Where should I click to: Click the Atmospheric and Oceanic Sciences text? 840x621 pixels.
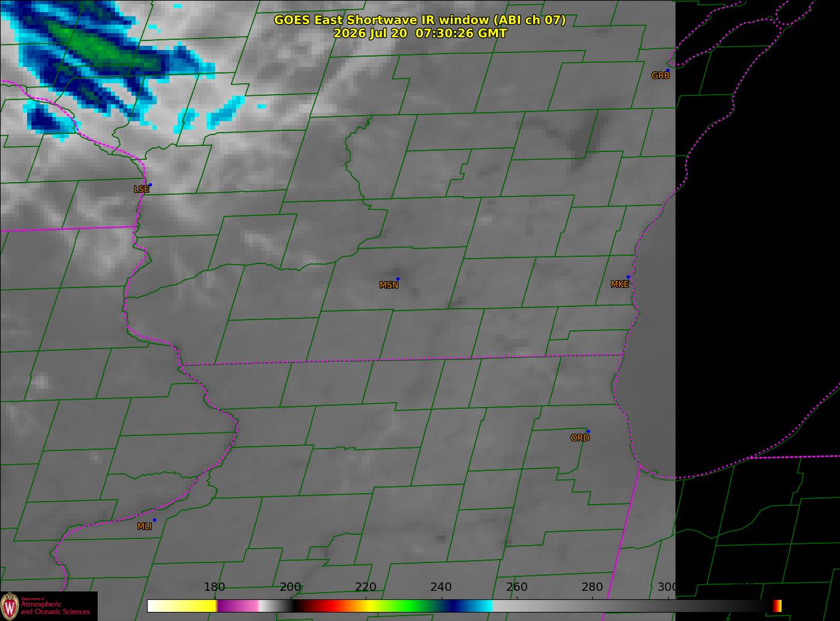point(55,608)
